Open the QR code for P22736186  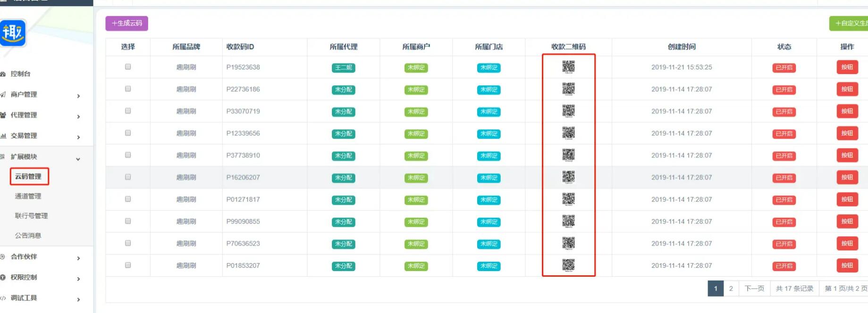(x=568, y=89)
